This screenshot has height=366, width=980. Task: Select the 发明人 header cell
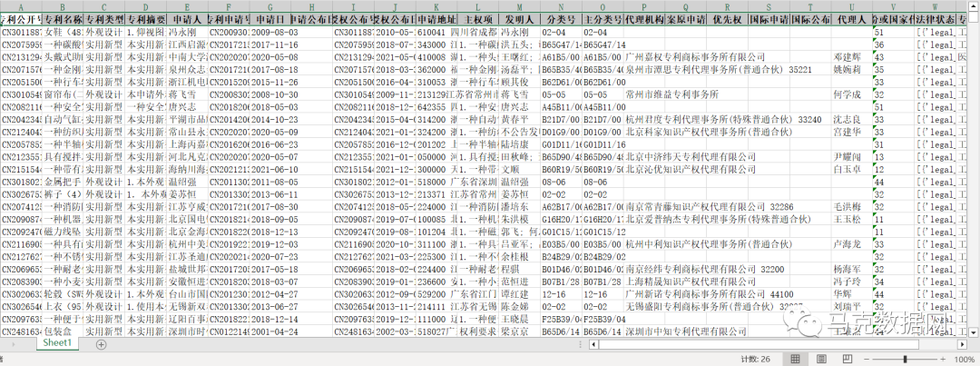tap(519, 19)
